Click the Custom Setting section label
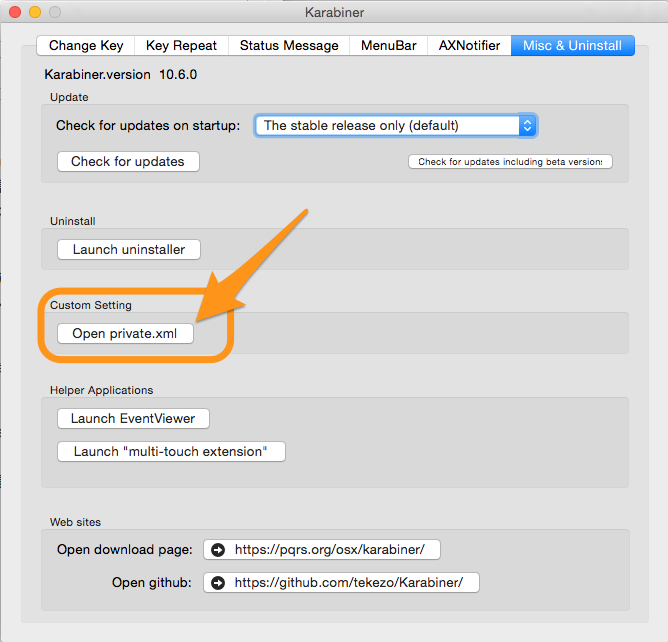Screen dimensions: 668x642 [x=91, y=305]
